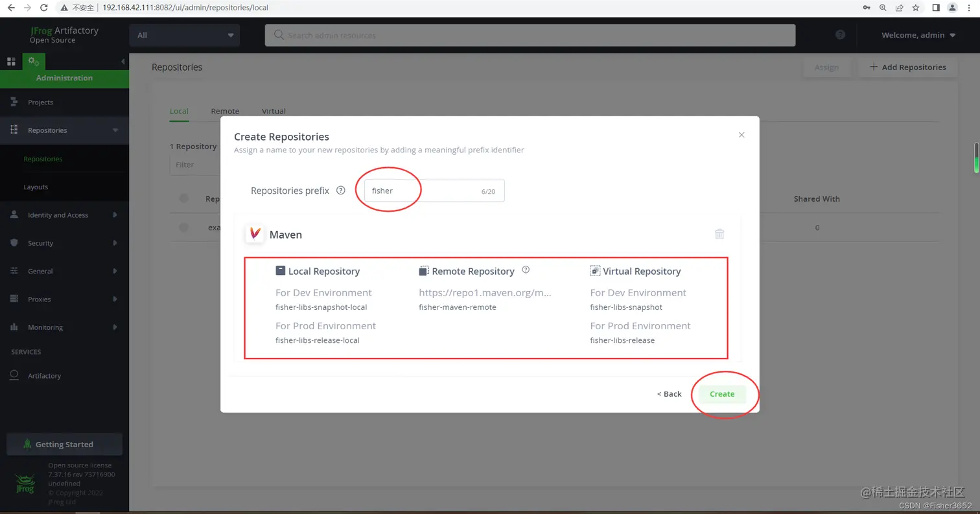Close the Create Repositories dialog
The image size is (980, 514).
coord(741,135)
